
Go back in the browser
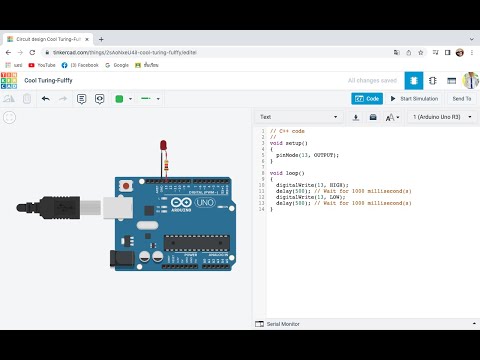click(8, 52)
